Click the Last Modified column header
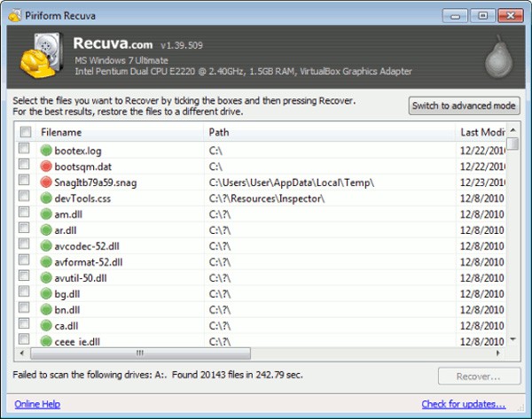This screenshot has height=419, width=532. [481, 132]
